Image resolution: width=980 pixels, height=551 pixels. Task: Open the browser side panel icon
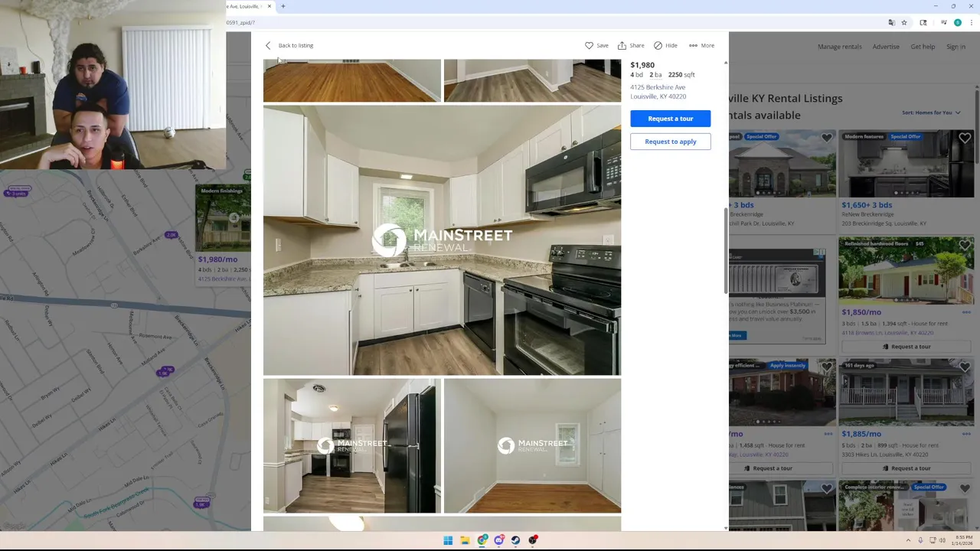point(923,22)
